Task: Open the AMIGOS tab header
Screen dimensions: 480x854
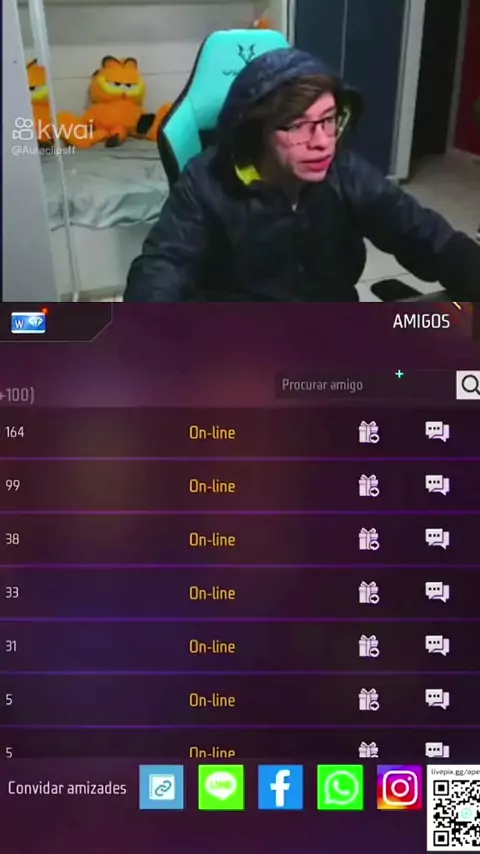Action: tap(421, 321)
